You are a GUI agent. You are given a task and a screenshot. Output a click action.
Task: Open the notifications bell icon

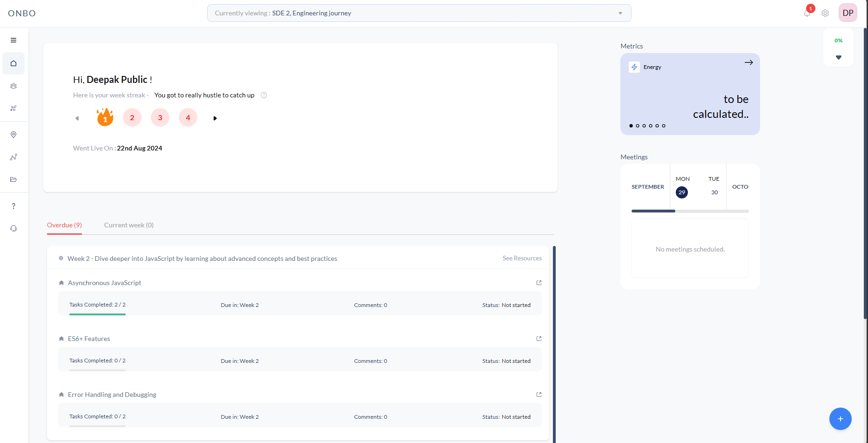(807, 13)
